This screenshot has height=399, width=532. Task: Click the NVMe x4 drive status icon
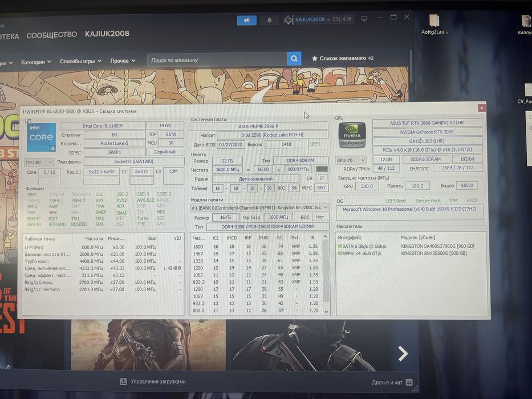[340, 253]
